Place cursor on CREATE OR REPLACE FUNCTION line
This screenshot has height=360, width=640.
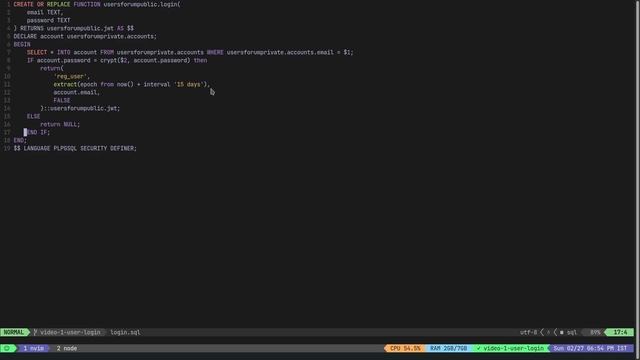click(97, 4)
